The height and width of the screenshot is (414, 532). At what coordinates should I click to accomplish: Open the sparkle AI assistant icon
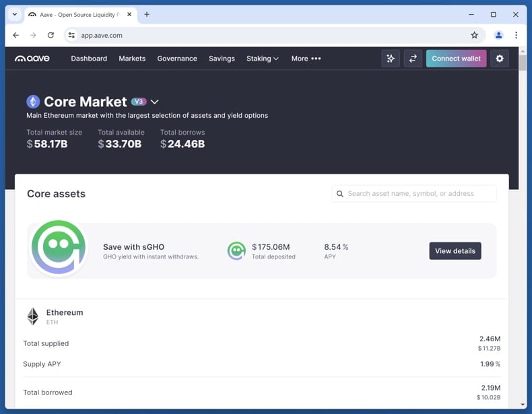[x=391, y=59]
